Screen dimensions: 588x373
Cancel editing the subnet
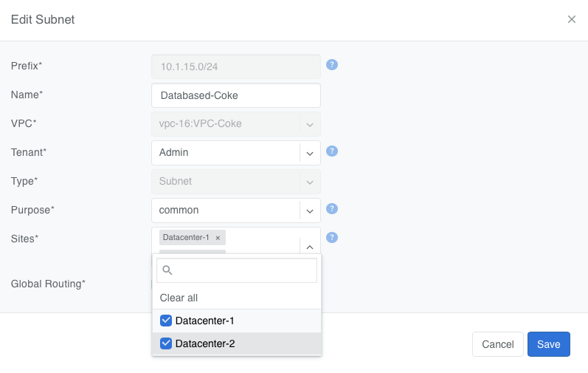coord(497,344)
